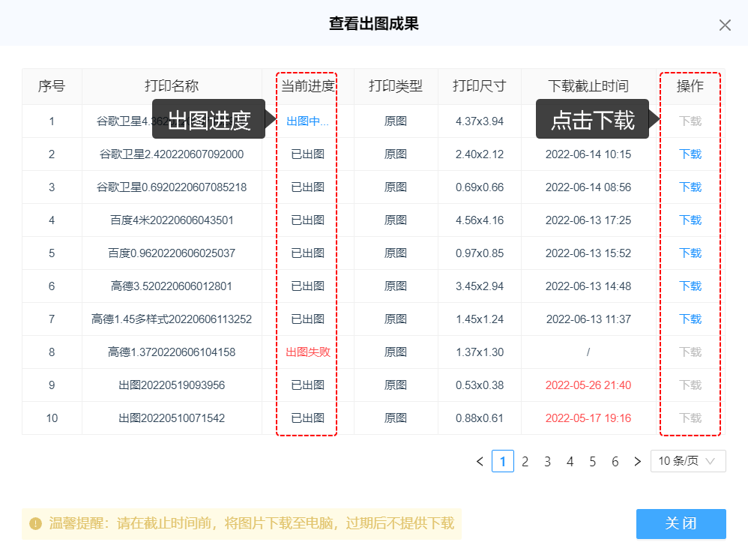Click deadline 2022-06-14 08:56
The width and height of the screenshot is (748, 560).
[x=588, y=187]
